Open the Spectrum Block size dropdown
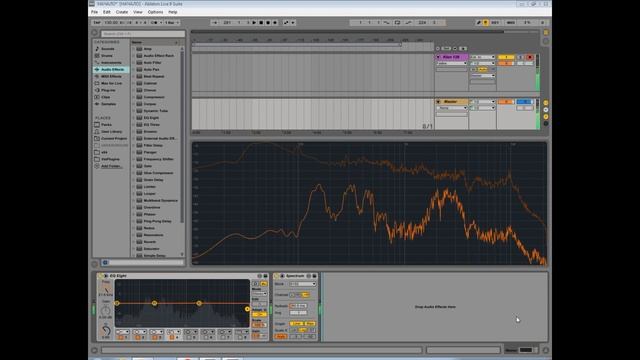Image resolution: width=640 pixels, height=360 pixels. [302, 284]
